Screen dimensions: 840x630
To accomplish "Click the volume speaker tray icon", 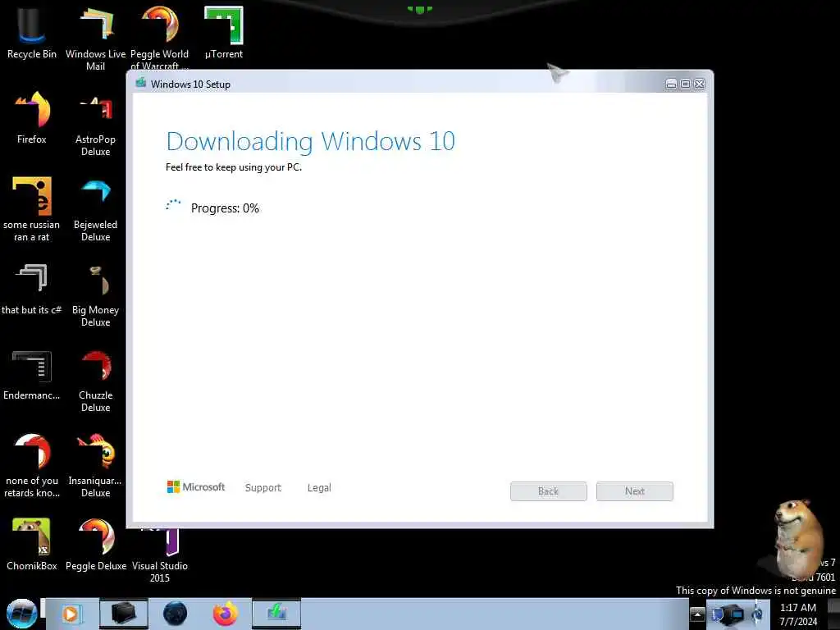I will tap(757, 614).
